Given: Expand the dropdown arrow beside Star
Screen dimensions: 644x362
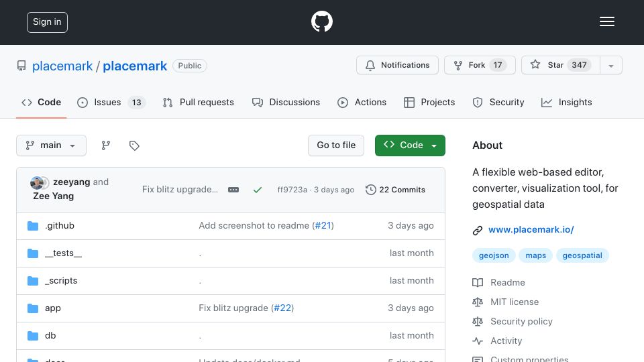Looking at the screenshot, I should (x=611, y=66).
